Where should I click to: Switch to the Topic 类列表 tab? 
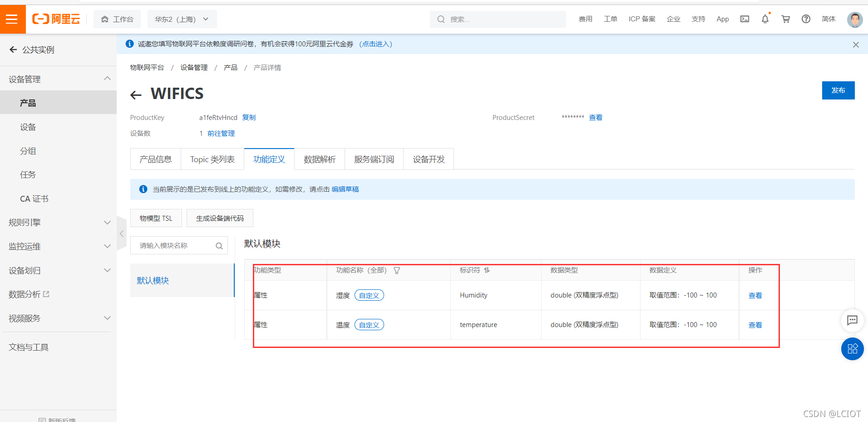coord(212,159)
